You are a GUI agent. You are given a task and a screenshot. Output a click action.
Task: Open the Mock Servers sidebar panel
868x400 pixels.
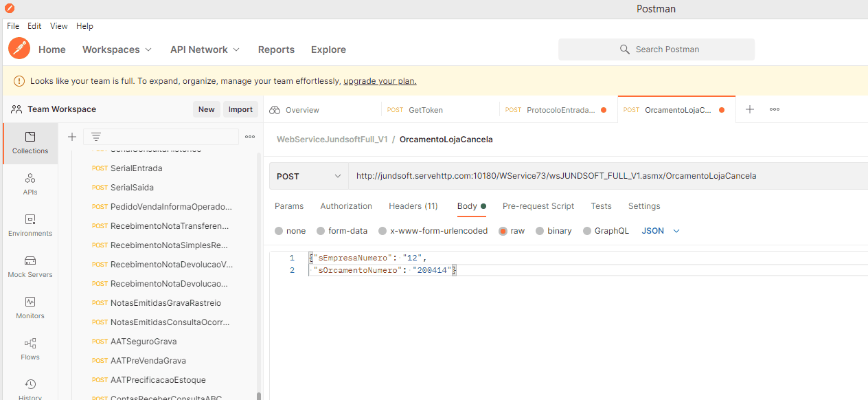(30, 267)
